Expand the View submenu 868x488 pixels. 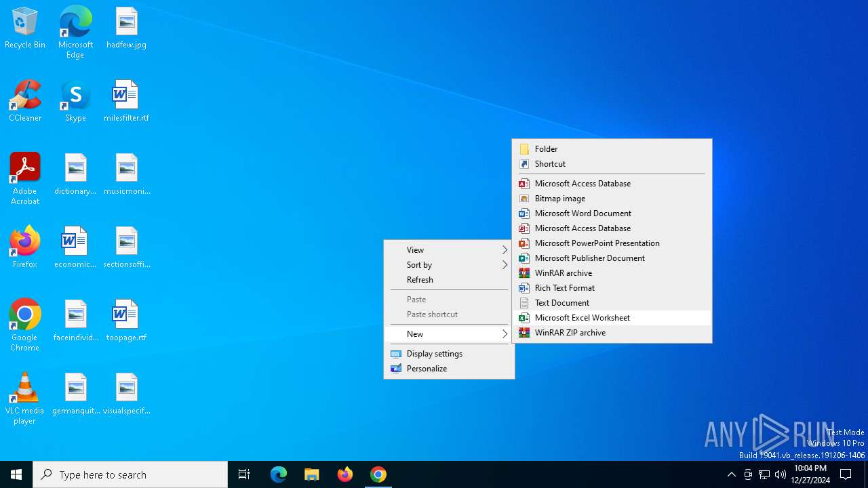coord(450,250)
